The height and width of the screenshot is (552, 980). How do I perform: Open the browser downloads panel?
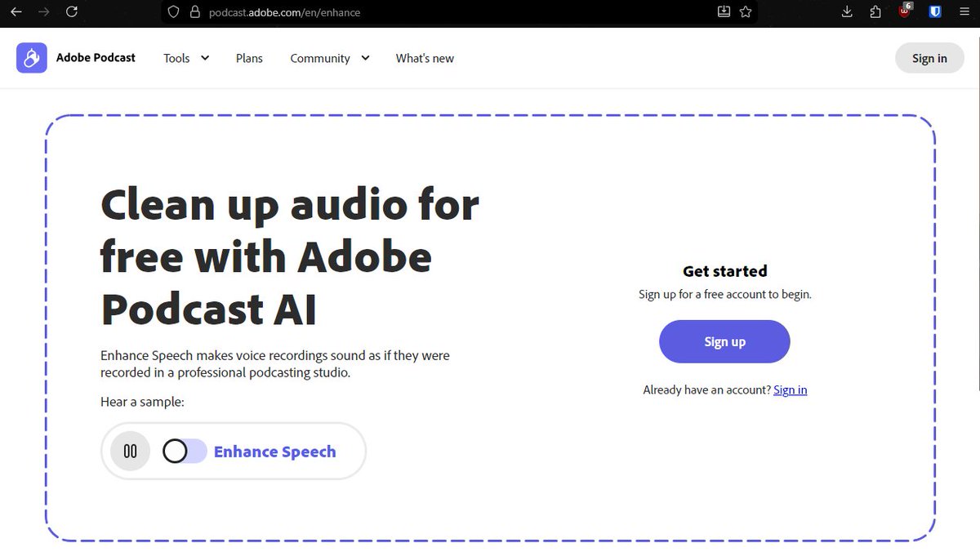tap(847, 11)
